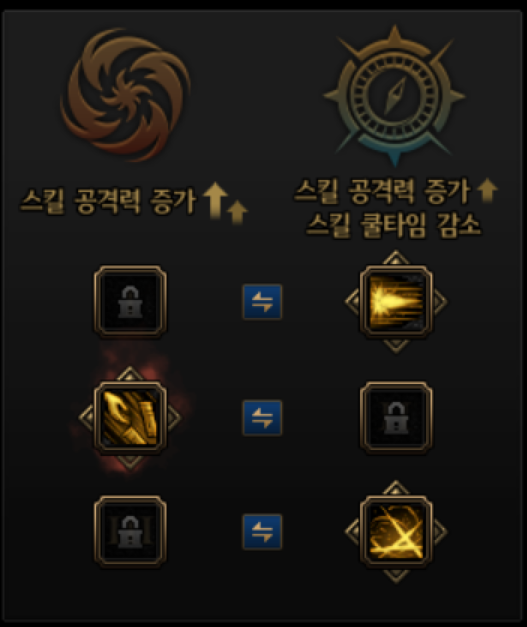Toggle the swap arrows button in the bottom row

pos(262,532)
